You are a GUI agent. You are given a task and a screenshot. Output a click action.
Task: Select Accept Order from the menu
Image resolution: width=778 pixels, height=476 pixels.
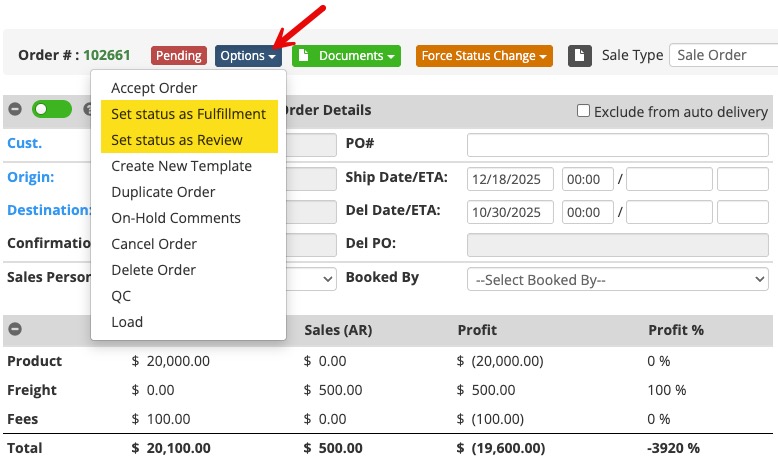(154, 88)
